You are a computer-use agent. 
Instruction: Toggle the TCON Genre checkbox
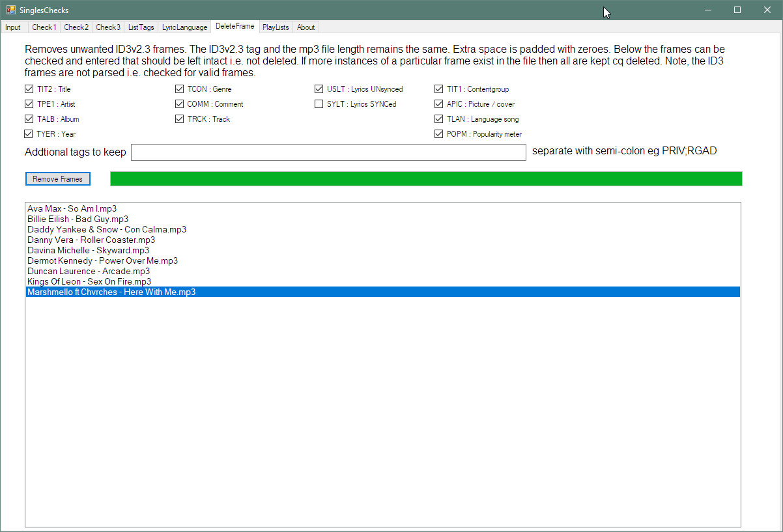point(179,89)
